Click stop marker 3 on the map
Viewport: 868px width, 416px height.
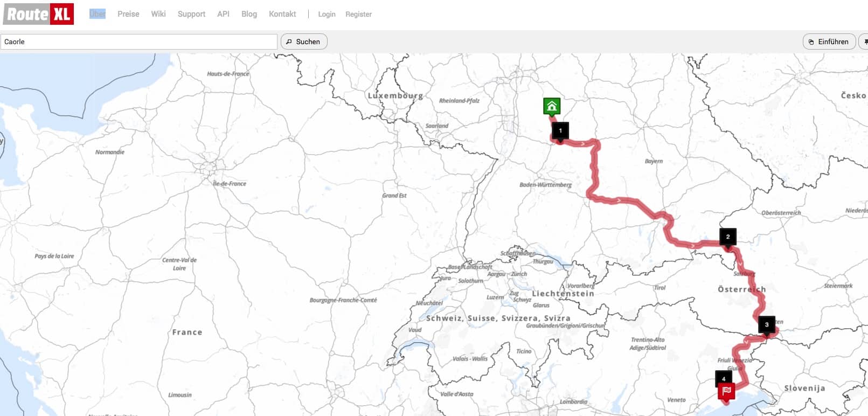pos(767,324)
